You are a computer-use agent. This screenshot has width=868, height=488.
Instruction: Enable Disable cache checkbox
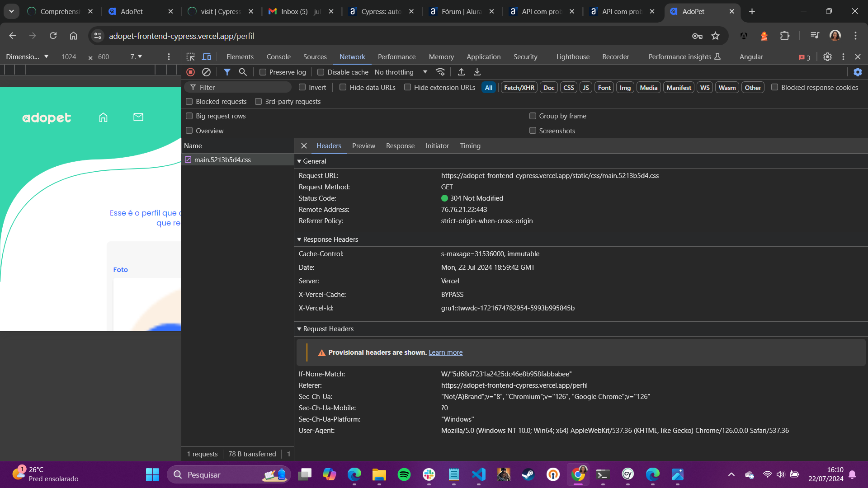point(321,72)
